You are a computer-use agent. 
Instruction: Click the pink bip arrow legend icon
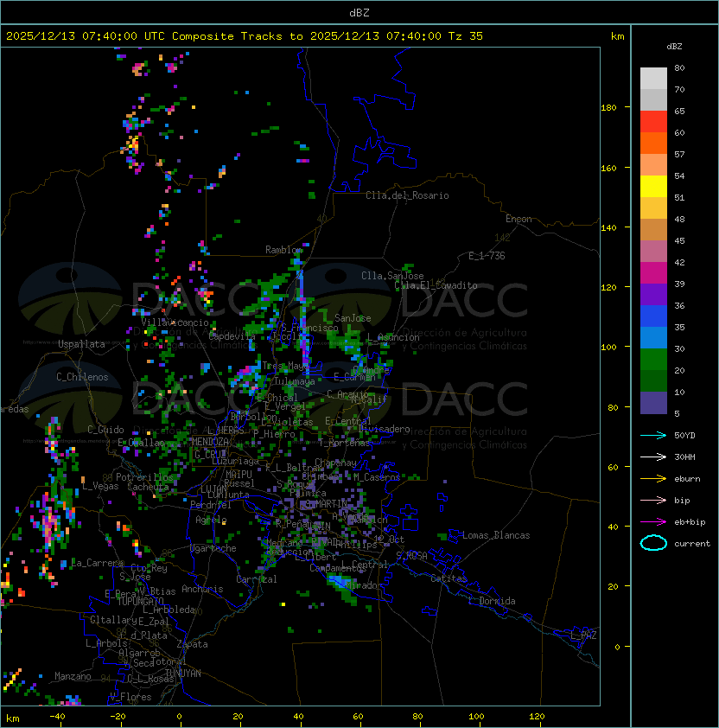[653, 500]
